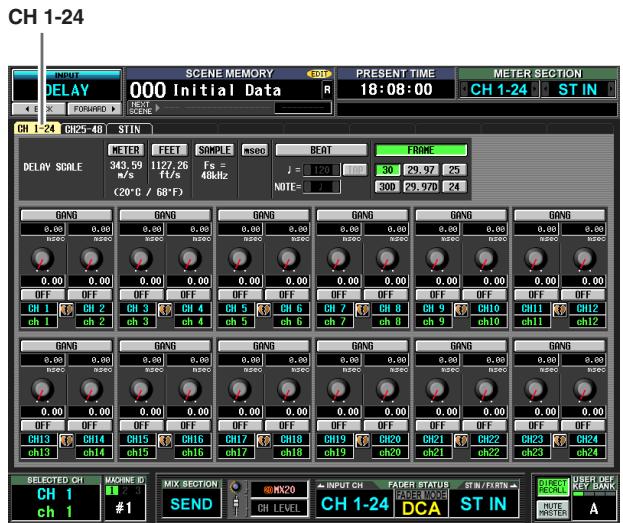623x523 pixels.
Task: Select BEAT delay scale
Action: tap(321, 150)
